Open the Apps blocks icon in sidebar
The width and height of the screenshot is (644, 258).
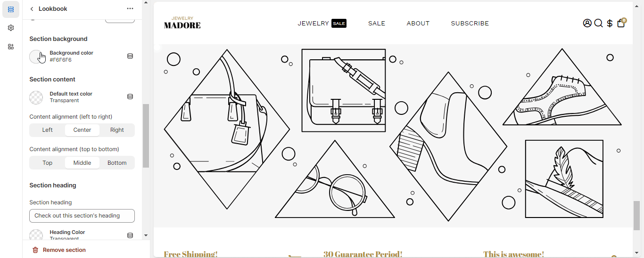tap(11, 47)
